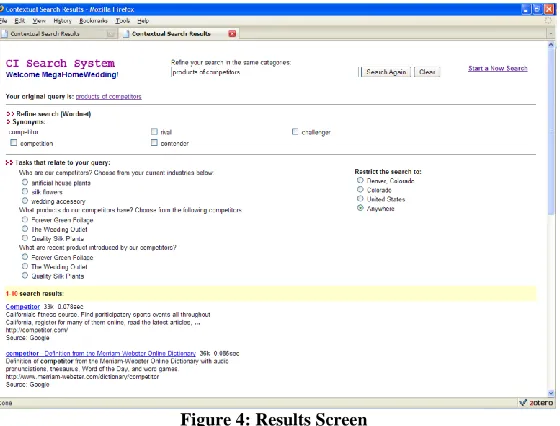This screenshot has width=560, height=426.
Task: Switch to the first Contextual Search Results tab
Action: [x=58, y=34]
